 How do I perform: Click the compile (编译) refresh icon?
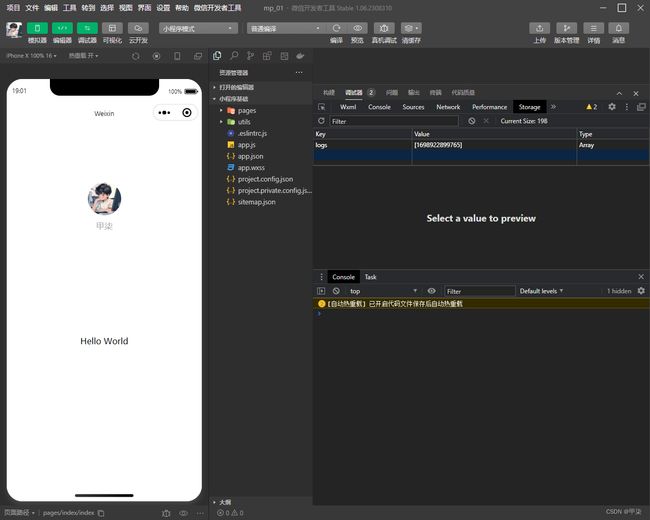click(x=336, y=28)
